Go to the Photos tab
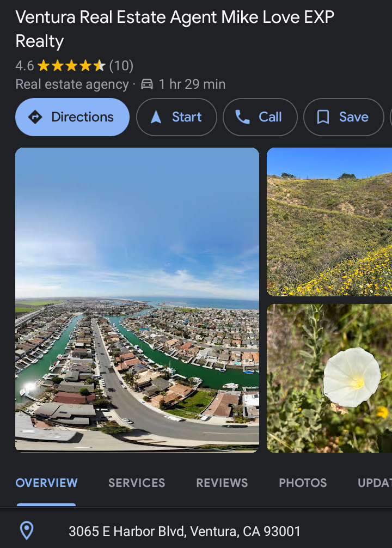The height and width of the screenshot is (548, 392). click(303, 483)
